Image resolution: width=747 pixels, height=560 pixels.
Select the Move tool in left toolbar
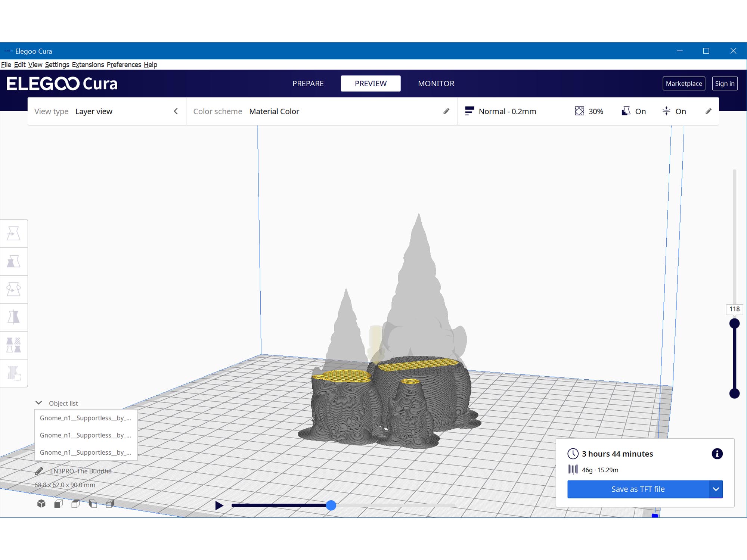click(14, 233)
